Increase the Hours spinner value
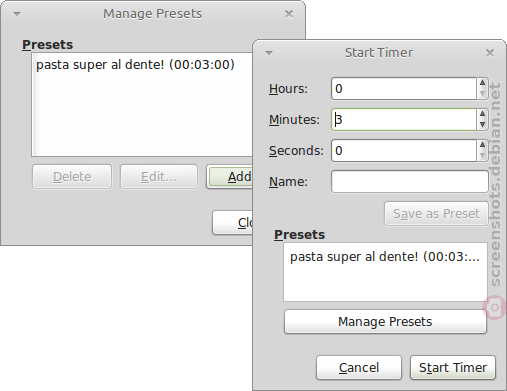507x391 pixels. 482,83
